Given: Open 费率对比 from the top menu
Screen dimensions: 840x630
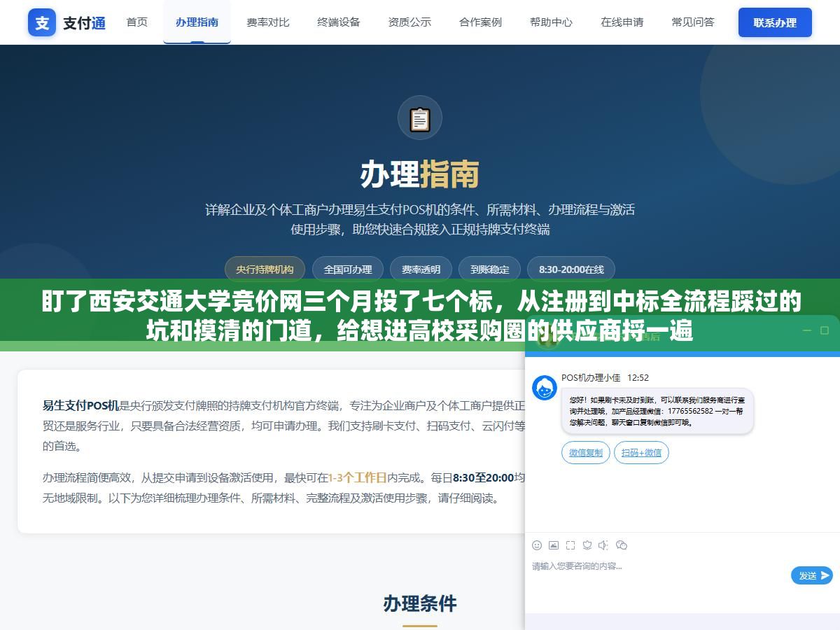Looking at the screenshot, I should click(x=267, y=22).
